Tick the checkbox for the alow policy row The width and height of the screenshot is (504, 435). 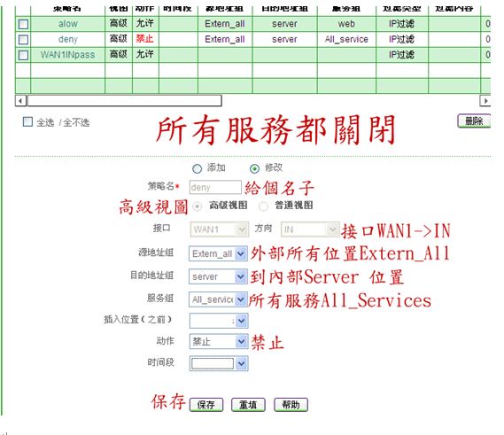tap(23, 24)
